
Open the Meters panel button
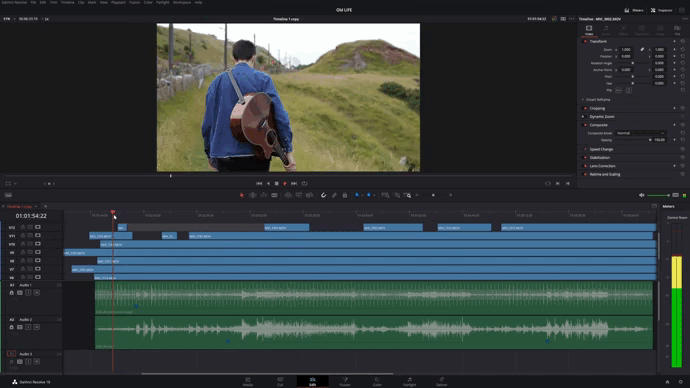(x=634, y=10)
